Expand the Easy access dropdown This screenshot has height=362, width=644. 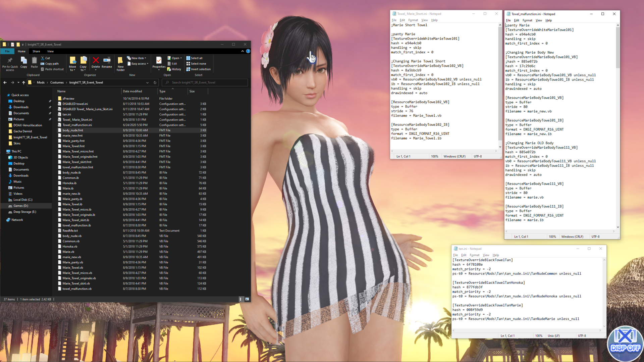coord(138,64)
